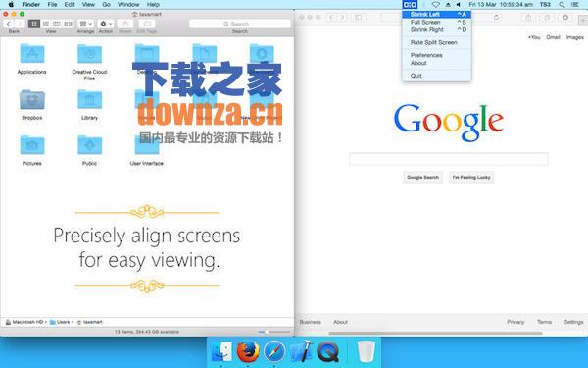This screenshot has height=368, width=588.
Task: Go to the horizontal scrollbar in Safari
Action: pyautogui.click(x=435, y=333)
